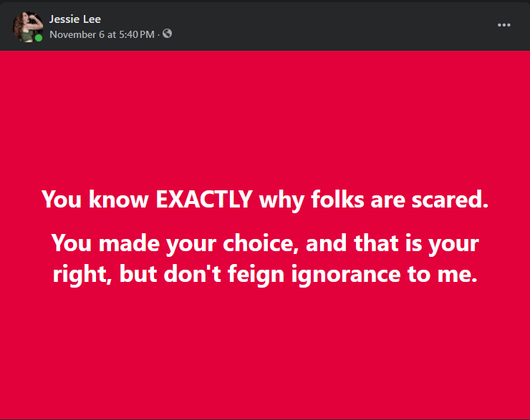Open the three-dot post options menu

[x=504, y=25]
